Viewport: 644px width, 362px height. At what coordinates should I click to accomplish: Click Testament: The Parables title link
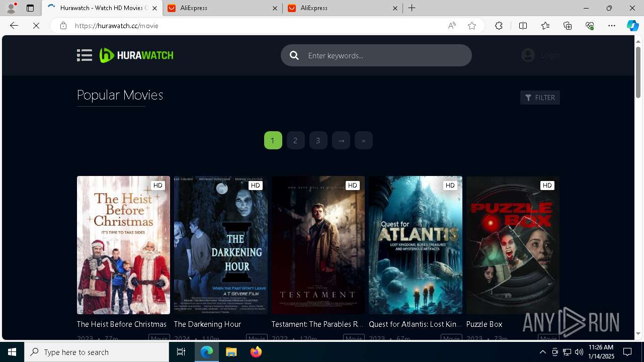click(317, 324)
